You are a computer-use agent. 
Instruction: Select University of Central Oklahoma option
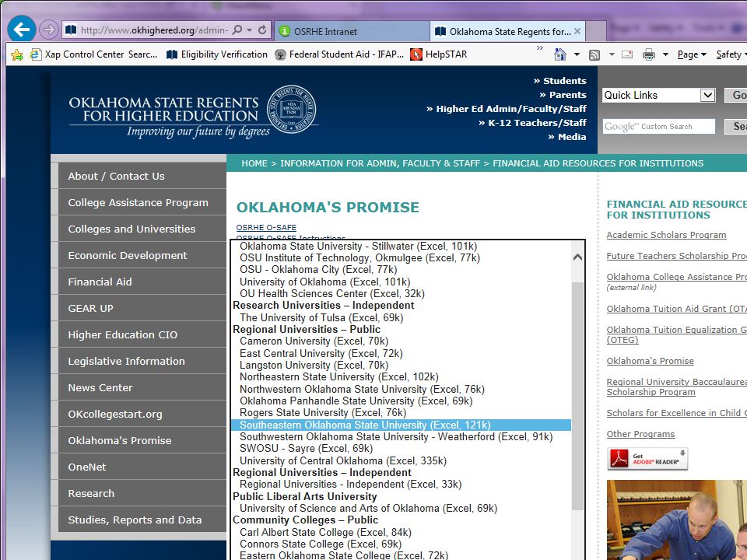(401, 460)
